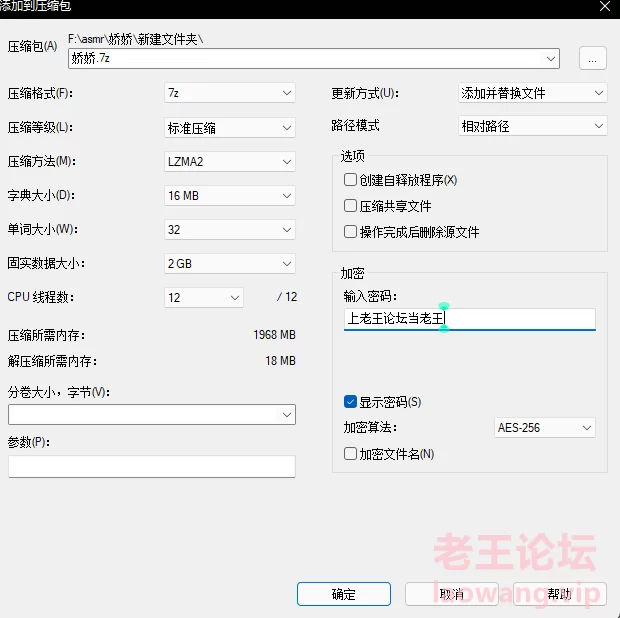620x618 pixels.
Task: Open the archive name dropdown showing 娇娇.7z
Action: click(314, 59)
